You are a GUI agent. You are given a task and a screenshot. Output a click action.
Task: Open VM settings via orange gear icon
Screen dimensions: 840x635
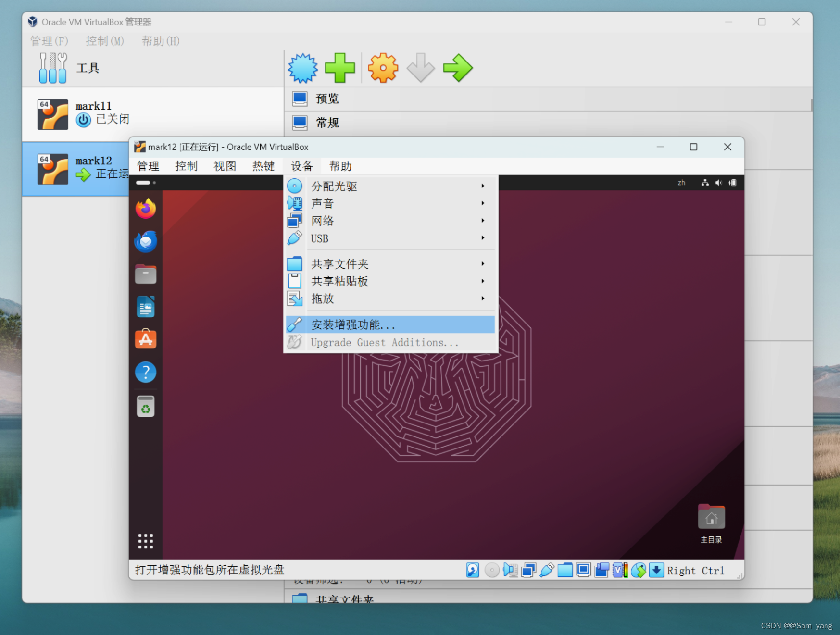(383, 68)
